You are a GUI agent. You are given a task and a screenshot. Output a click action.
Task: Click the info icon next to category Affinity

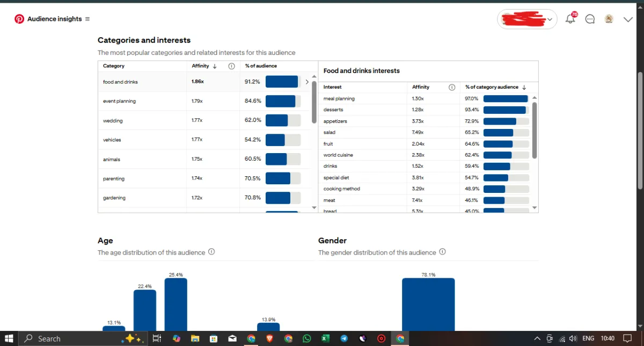pos(231,66)
